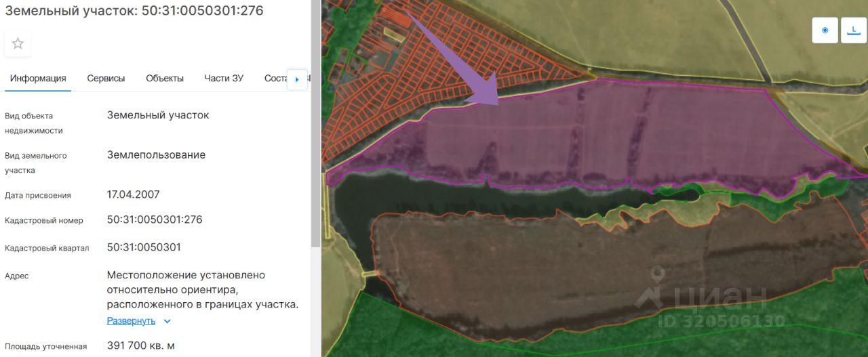The height and width of the screenshot is (357, 868).
Task: Click the panel title Земельный участок: 50:31:0050301:276
Action: 134,10
